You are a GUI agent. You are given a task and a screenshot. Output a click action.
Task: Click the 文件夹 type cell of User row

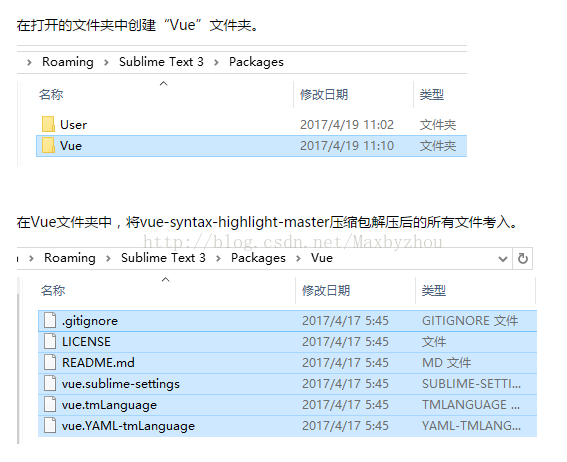pyautogui.click(x=438, y=125)
